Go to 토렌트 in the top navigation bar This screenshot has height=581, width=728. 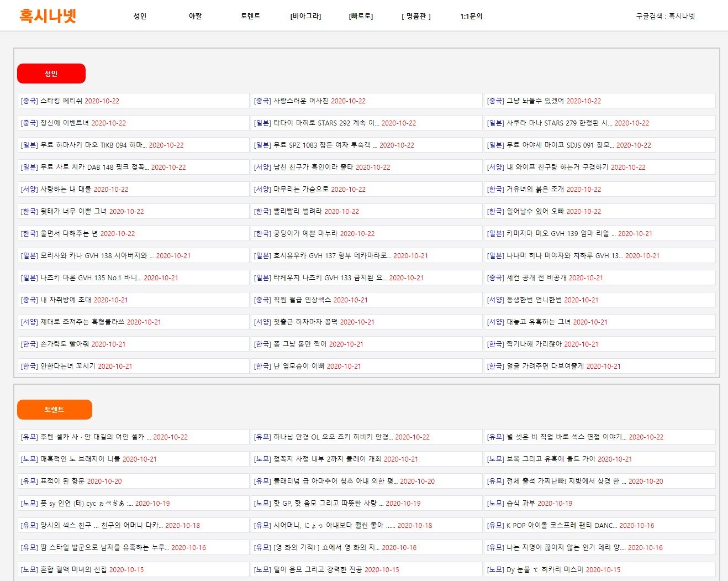250,16
